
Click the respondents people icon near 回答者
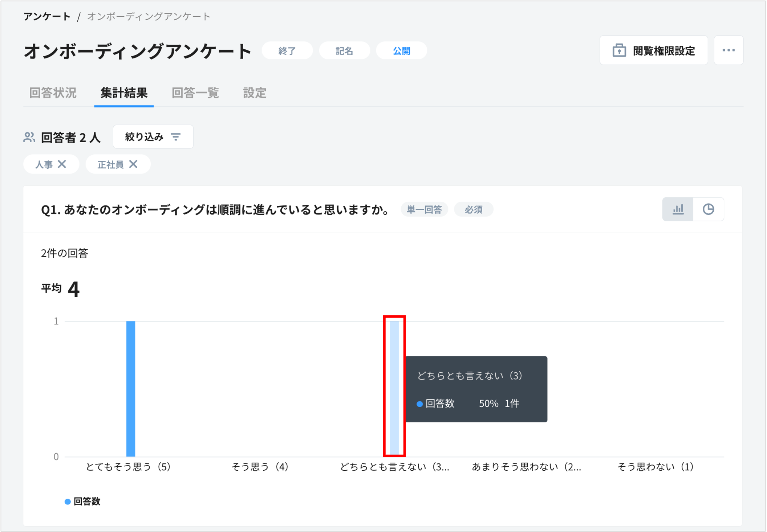click(30, 137)
